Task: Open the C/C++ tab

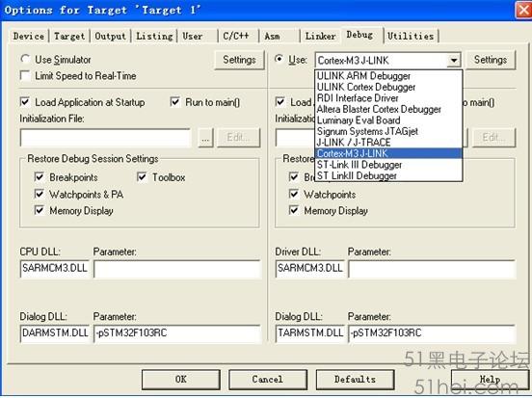Action: click(236, 36)
